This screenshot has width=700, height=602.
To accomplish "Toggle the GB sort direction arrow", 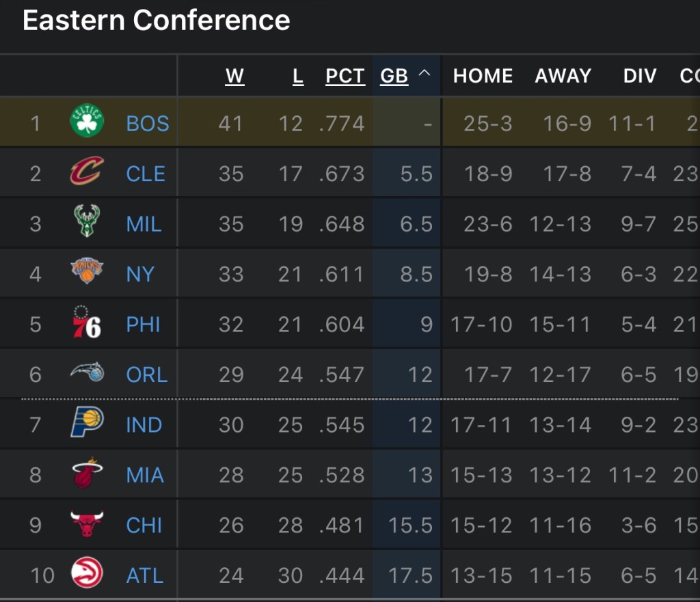I will [x=425, y=74].
